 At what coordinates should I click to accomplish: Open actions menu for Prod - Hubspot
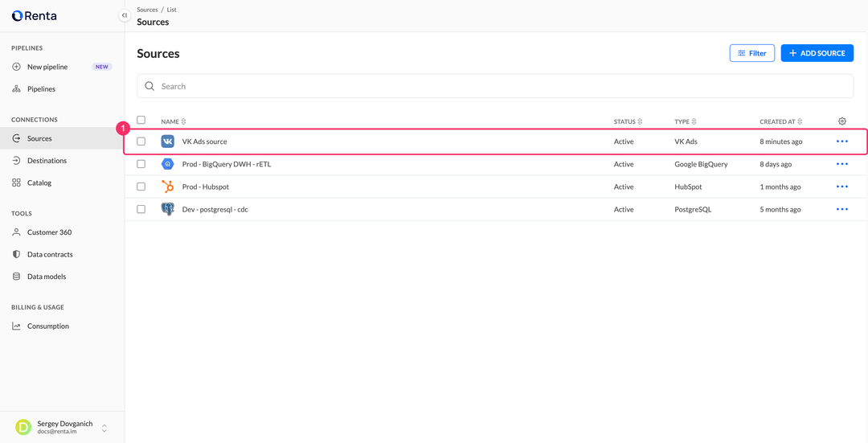[842, 187]
